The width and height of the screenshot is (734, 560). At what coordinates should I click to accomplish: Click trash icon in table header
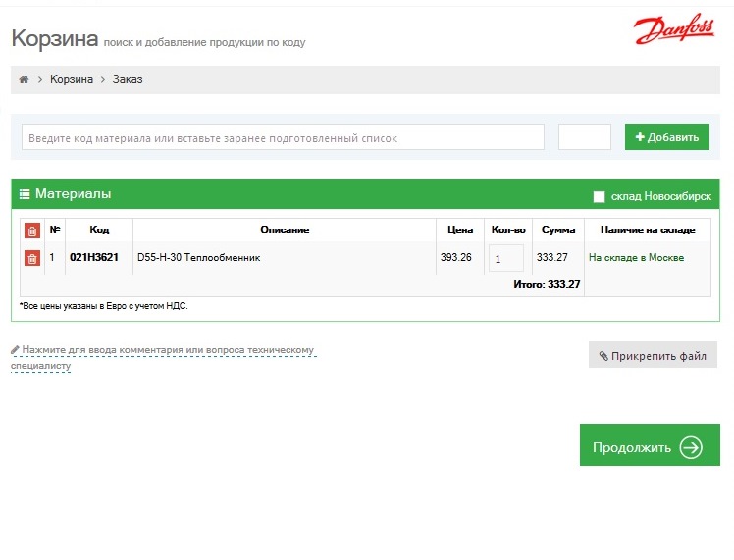32,230
